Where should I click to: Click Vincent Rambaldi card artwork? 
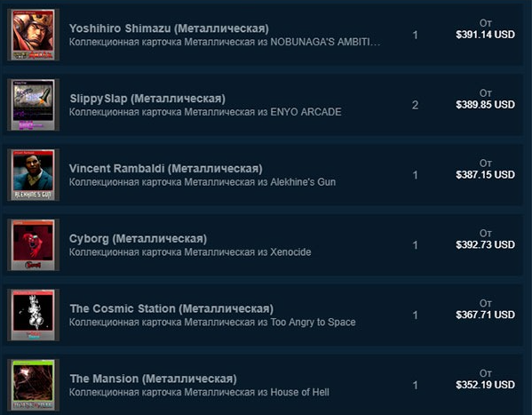point(33,175)
